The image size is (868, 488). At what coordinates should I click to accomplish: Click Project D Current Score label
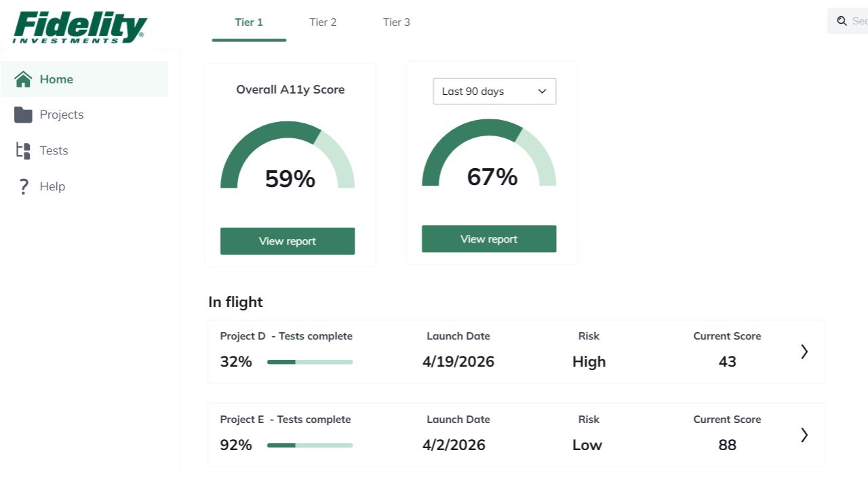(x=727, y=336)
